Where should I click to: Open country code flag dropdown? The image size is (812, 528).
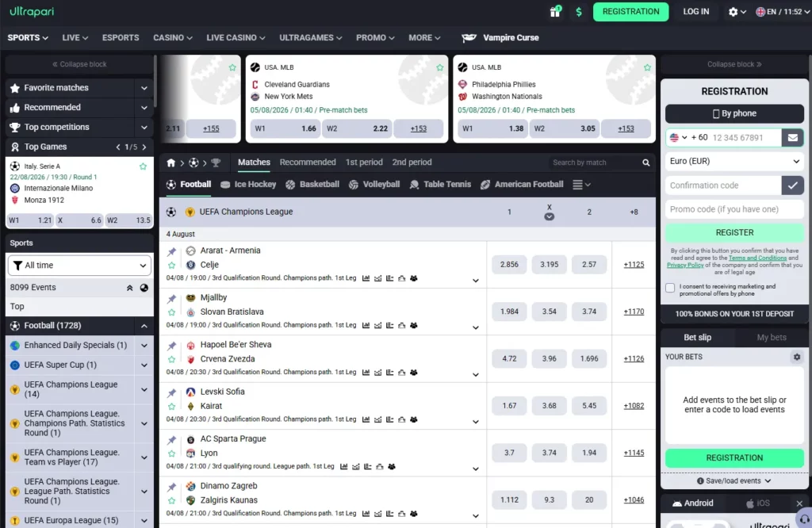pyautogui.click(x=679, y=138)
